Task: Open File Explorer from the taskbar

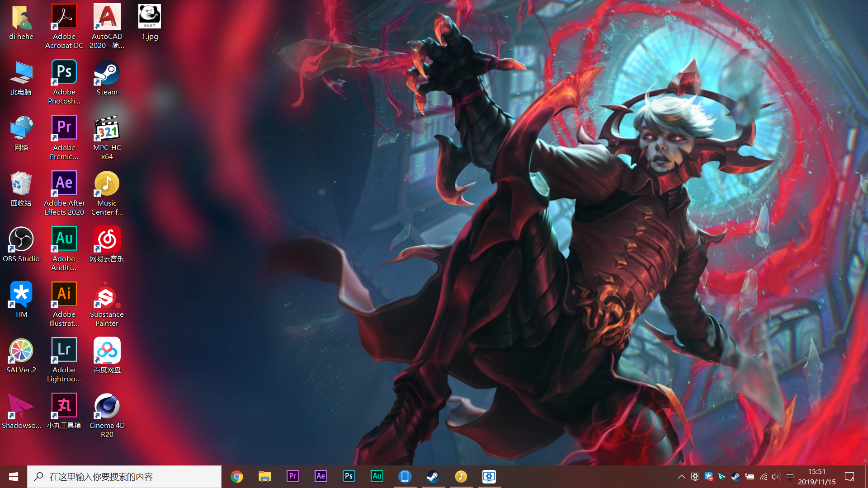Action: (264, 477)
